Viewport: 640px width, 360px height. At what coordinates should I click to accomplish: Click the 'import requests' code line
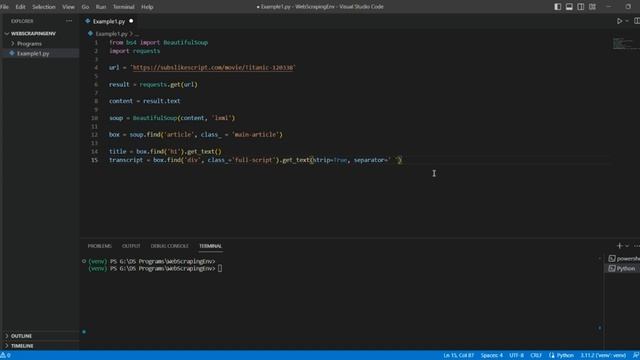pos(134,51)
